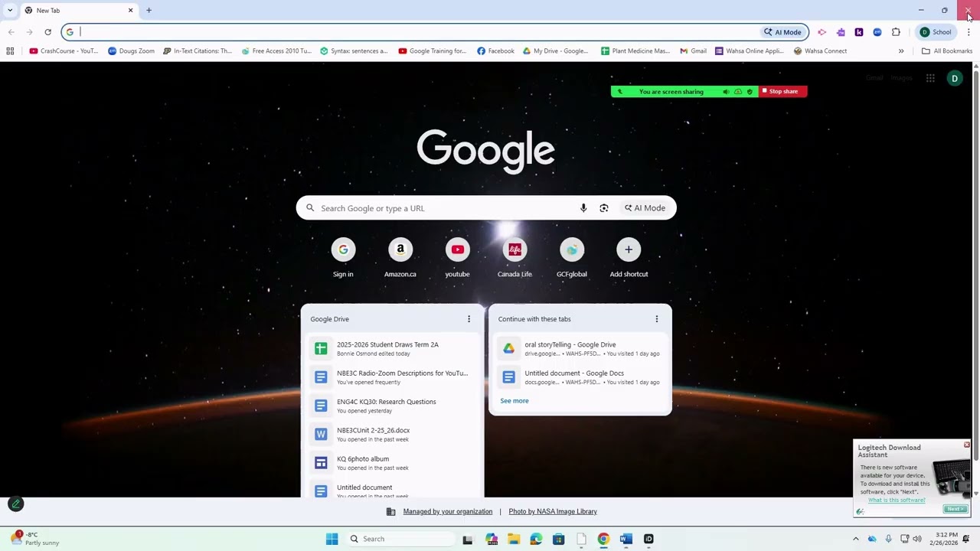Image resolution: width=980 pixels, height=551 pixels.
Task: Open ENG4C KQ30: Research Questions document
Action: pos(392,406)
